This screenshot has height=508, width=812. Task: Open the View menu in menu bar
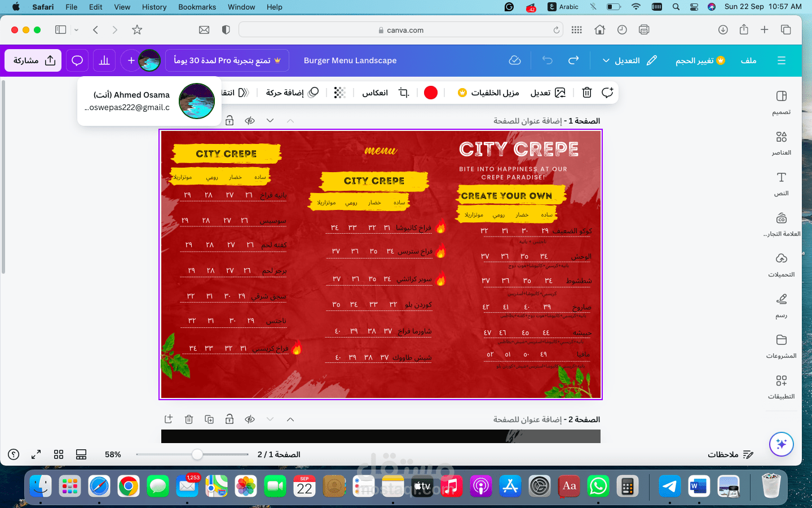tap(122, 7)
